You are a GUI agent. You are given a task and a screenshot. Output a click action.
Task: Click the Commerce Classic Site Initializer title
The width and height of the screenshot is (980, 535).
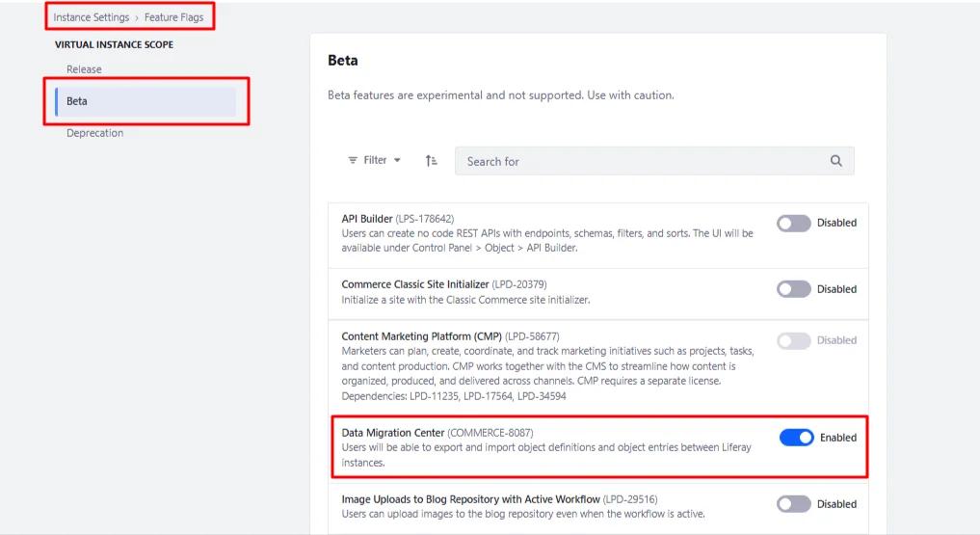coord(415,284)
